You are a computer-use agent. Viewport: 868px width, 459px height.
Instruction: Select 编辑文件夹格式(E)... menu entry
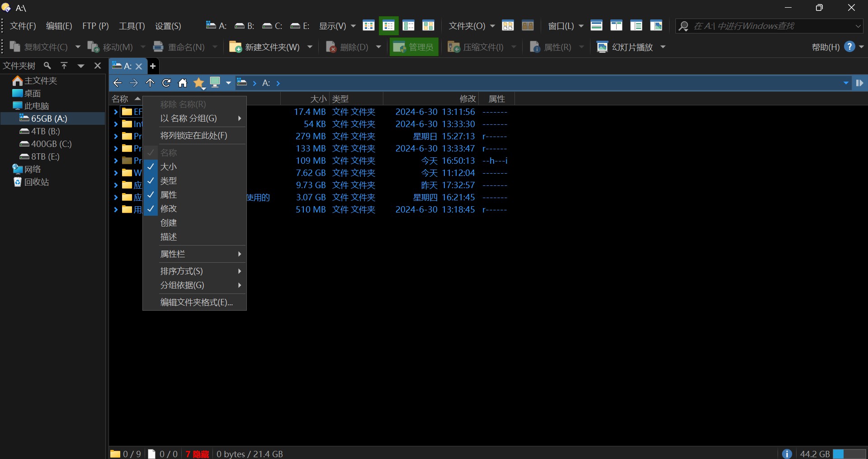(x=197, y=303)
